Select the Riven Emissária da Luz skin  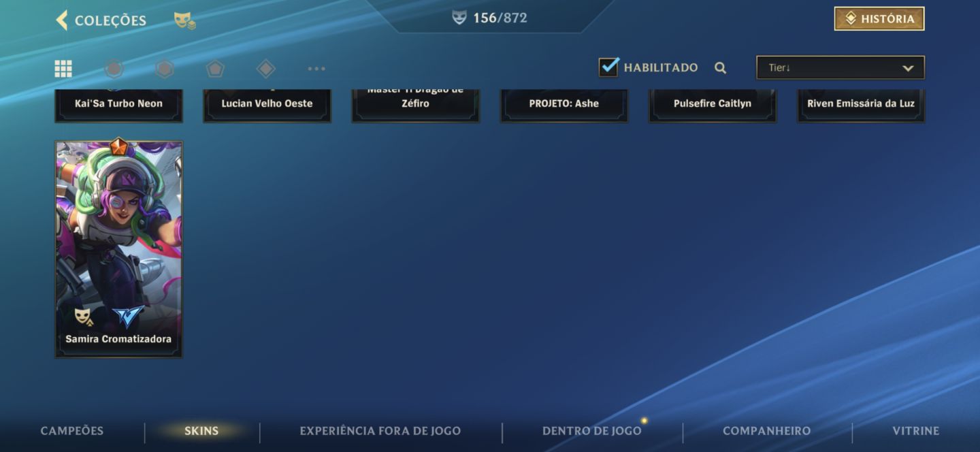(861, 105)
